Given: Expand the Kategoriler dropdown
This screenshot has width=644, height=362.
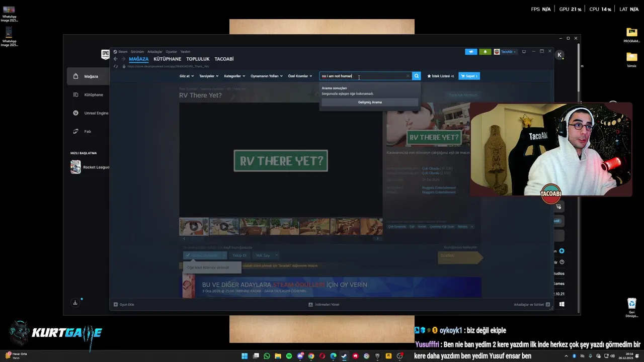Looking at the screenshot, I should tap(234, 76).
